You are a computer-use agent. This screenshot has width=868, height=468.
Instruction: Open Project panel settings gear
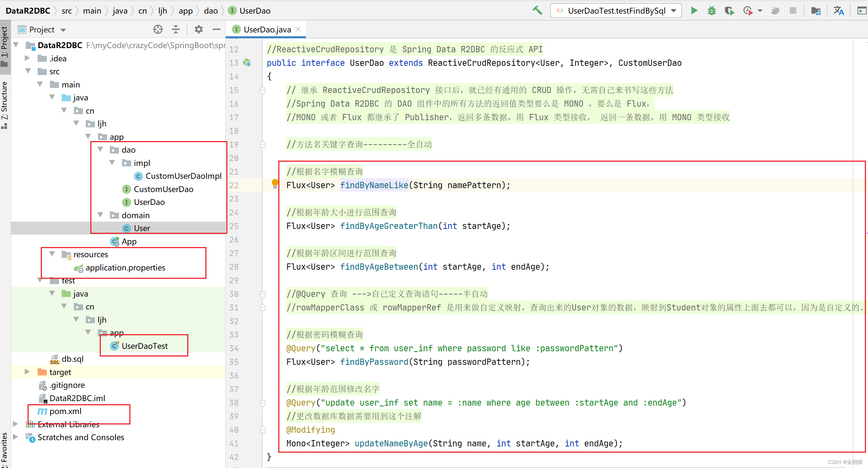point(198,29)
